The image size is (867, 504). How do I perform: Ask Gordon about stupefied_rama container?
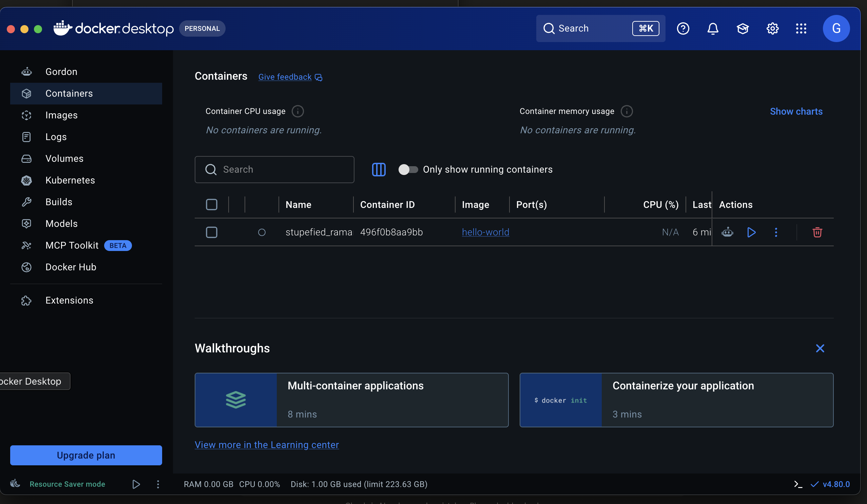pos(727,232)
